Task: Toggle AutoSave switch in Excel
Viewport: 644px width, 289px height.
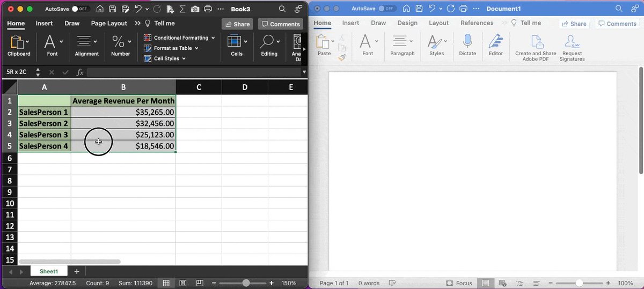Action: point(79,9)
